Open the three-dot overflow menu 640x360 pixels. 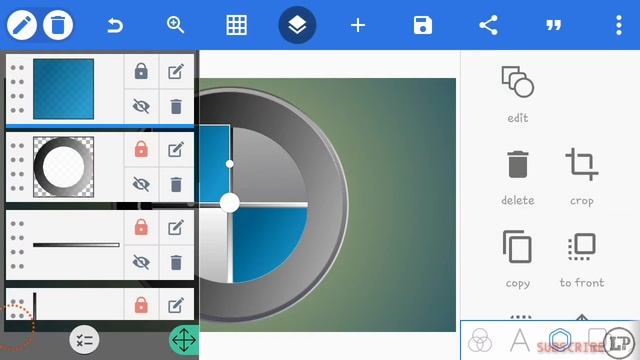click(619, 25)
